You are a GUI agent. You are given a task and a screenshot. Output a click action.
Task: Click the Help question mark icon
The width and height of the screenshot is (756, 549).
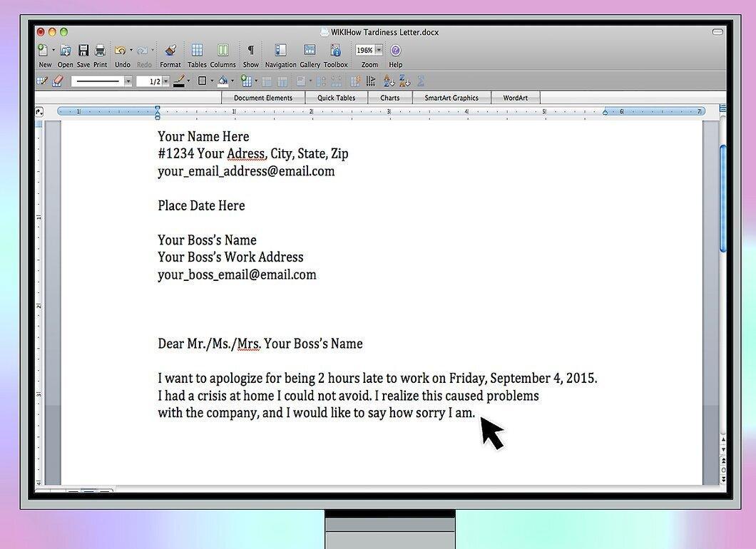[395, 50]
